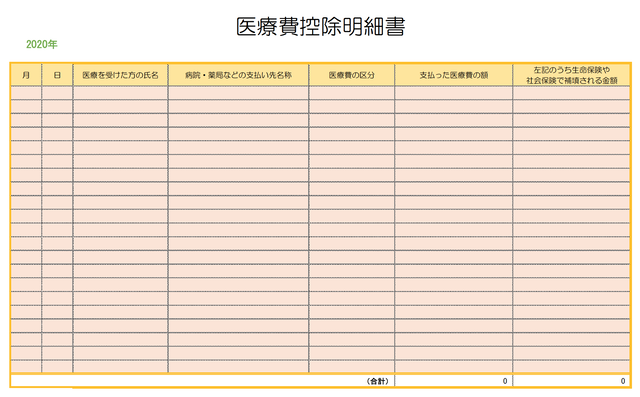Click the 月 column header
The image size is (640, 397).
click(26, 75)
